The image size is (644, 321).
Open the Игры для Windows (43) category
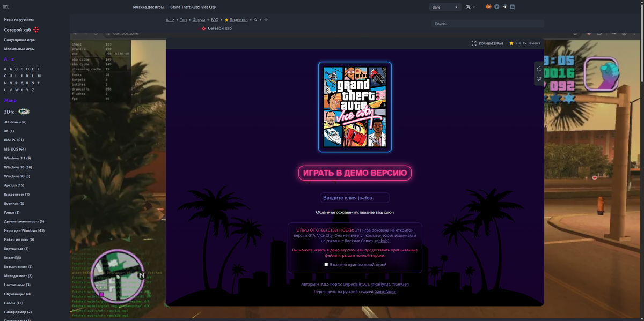point(24,230)
